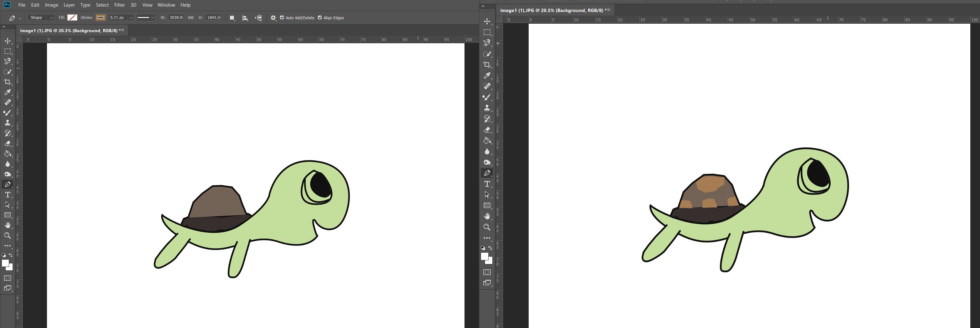Toggle Auto Add/Delete checkbox

tap(282, 18)
